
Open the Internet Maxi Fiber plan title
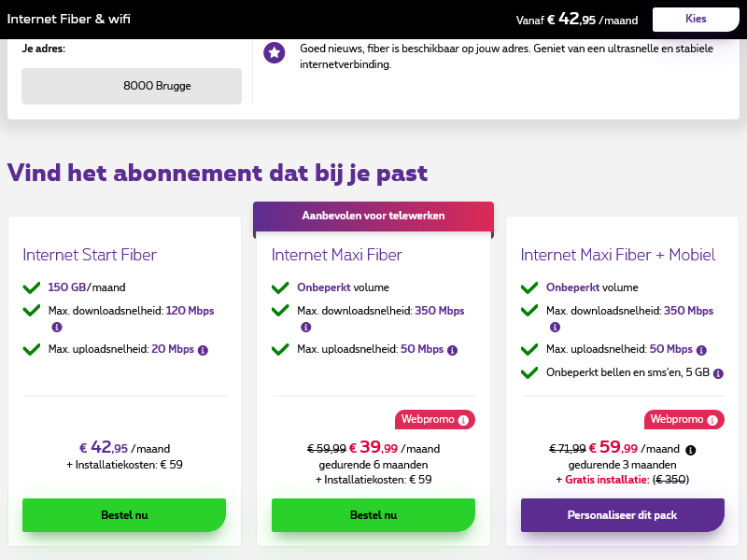[339, 255]
